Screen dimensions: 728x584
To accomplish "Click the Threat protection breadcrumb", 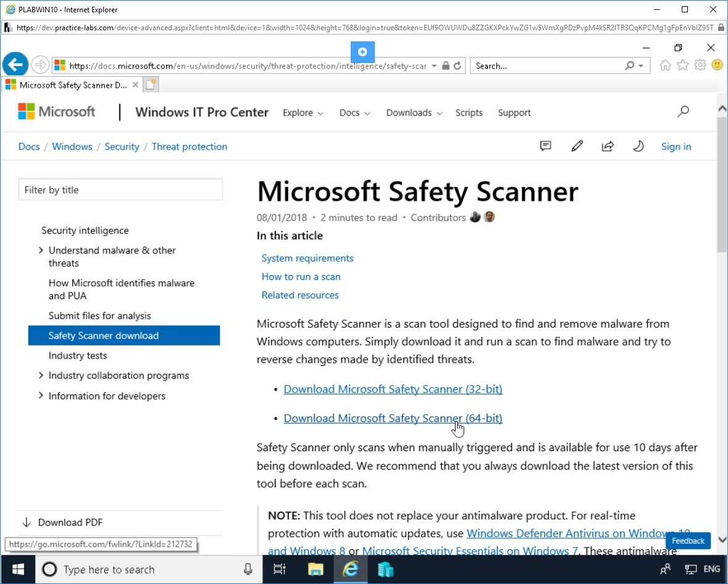I will click(190, 147).
